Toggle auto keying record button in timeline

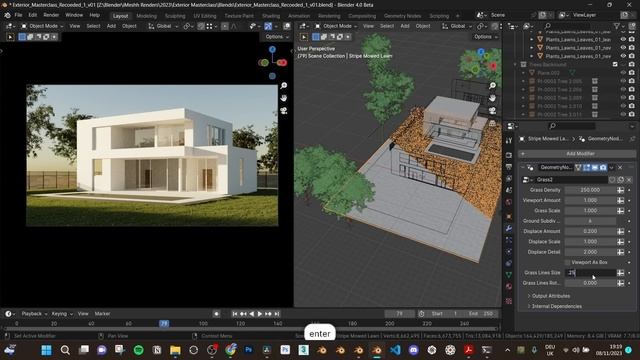pyautogui.click(x=216, y=314)
